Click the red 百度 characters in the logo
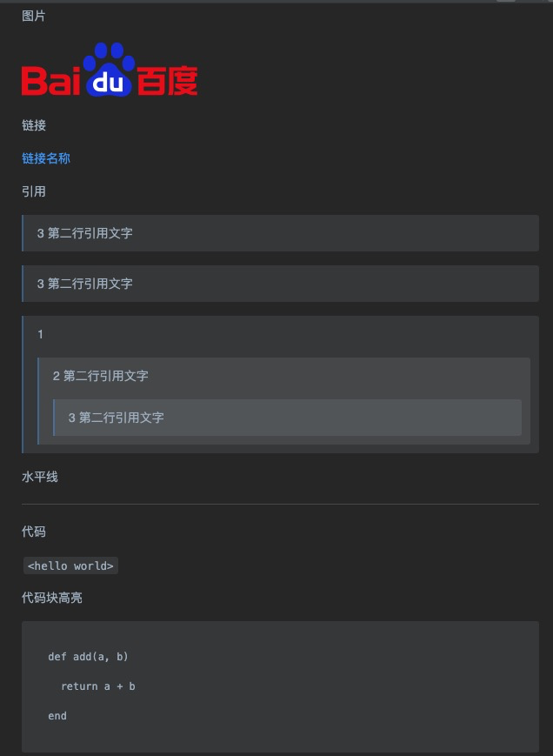The width and height of the screenshot is (553, 756). 167,82
